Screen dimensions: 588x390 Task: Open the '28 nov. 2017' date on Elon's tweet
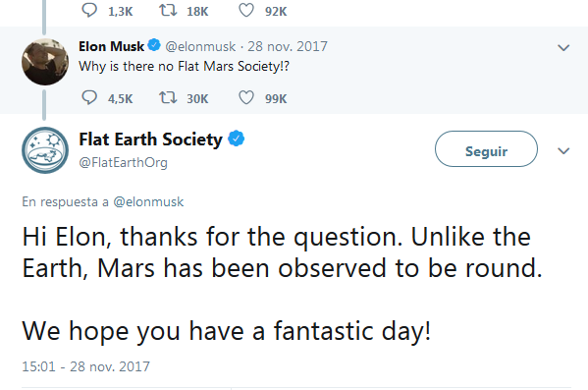(288, 46)
